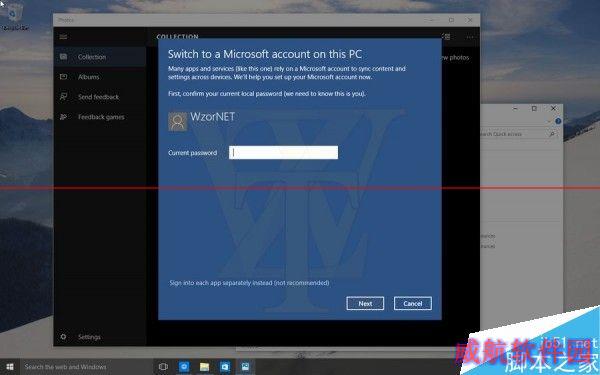The height and width of the screenshot is (375, 600).
Task: Click the Photos app taskbar icon
Action: coord(245,367)
